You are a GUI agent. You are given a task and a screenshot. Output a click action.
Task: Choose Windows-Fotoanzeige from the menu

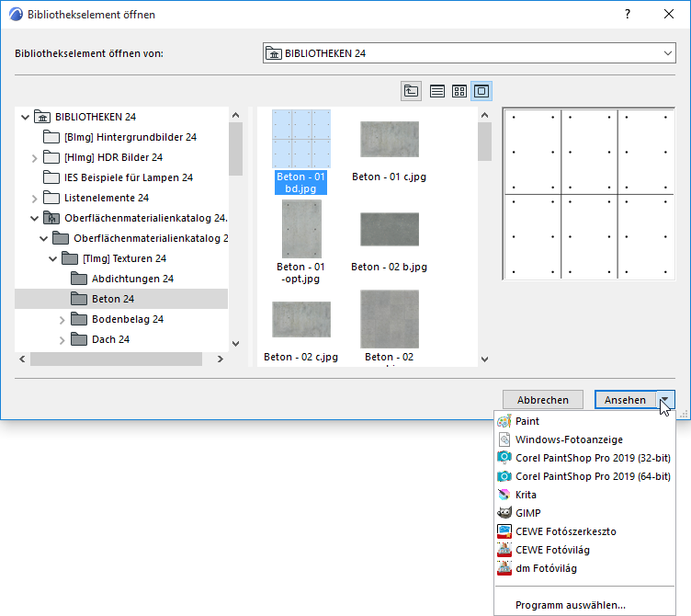point(584,439)
